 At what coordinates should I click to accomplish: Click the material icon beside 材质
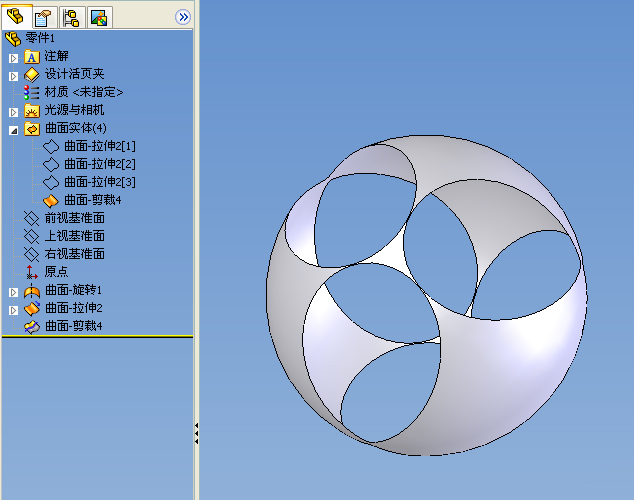[31, 93]
